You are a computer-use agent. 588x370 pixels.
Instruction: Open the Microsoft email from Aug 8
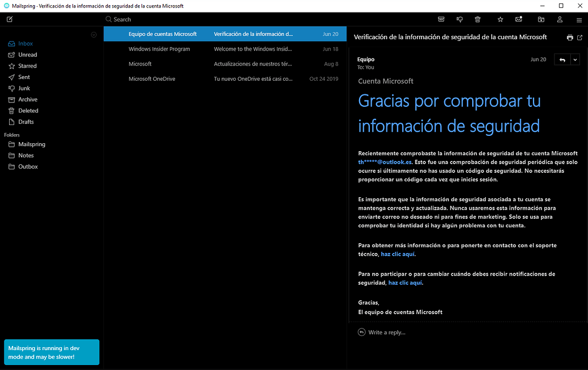click(225, 64)
